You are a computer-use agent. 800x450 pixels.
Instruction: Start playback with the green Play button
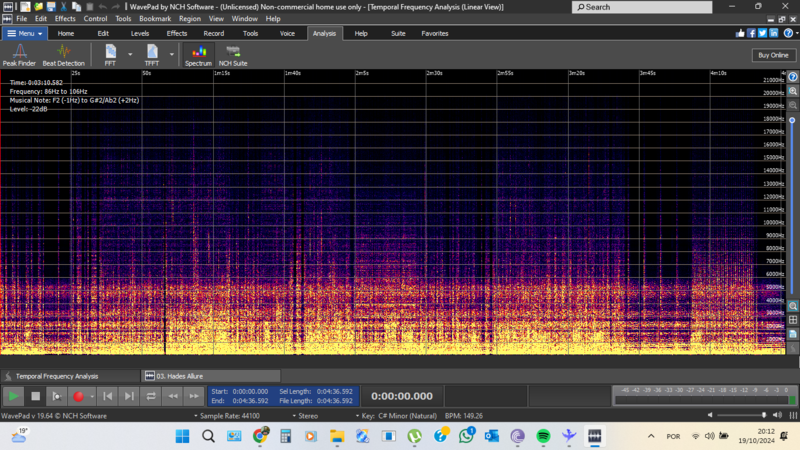pyautogui.click(x=14, y=396)
